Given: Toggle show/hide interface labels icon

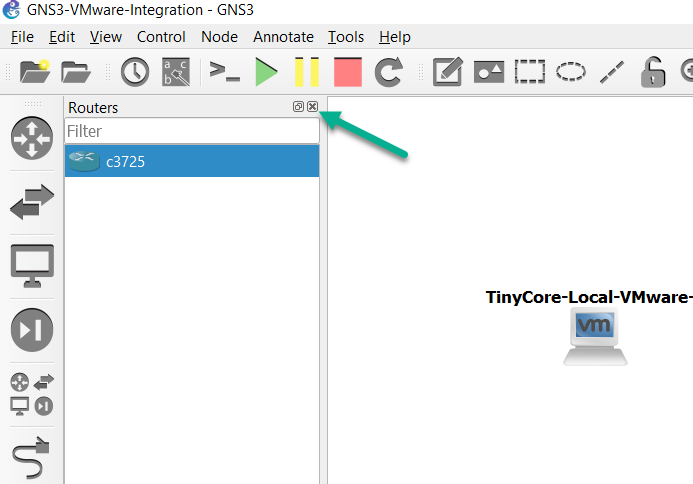Looking at the screenshot, I should [176, 72].
